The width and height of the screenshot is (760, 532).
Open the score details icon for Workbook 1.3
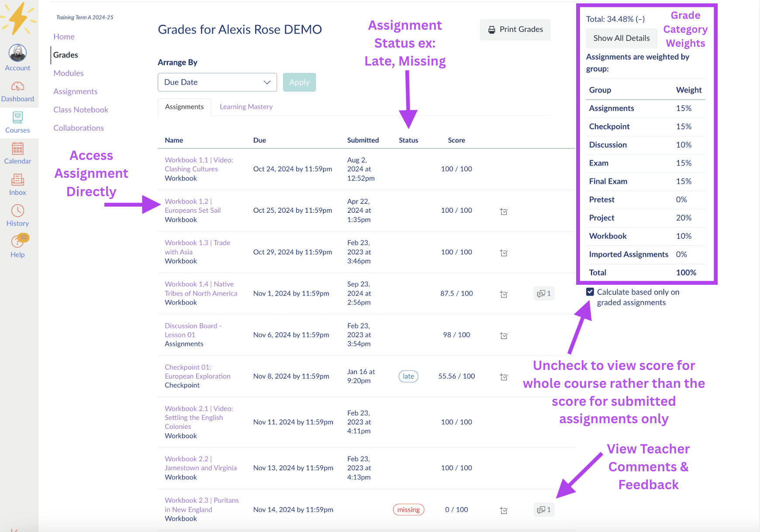(504, 253)
